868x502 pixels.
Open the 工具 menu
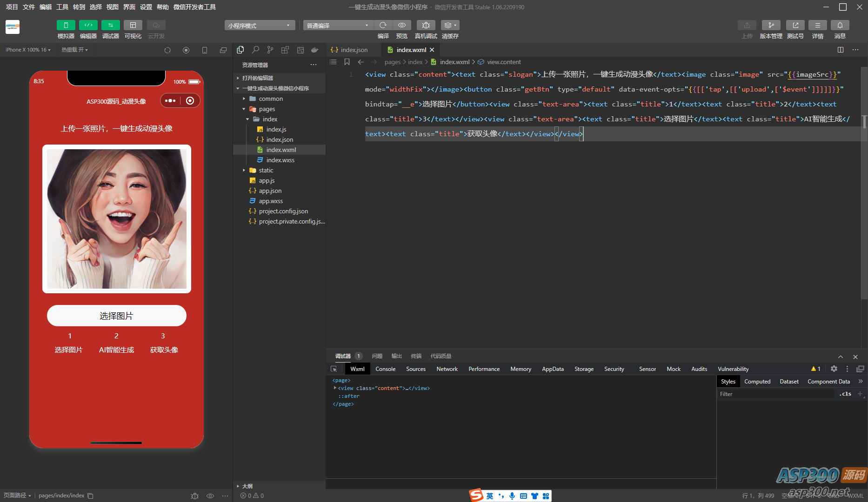[62, 7]
